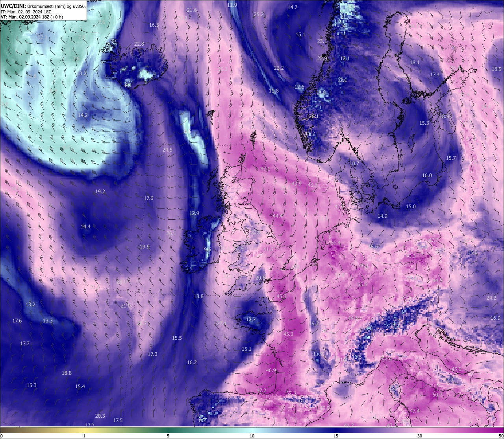This screenshot has height=439, width=504.
Task: Click the 14.4 value in the Atlantic low
Action: point(85,226)
